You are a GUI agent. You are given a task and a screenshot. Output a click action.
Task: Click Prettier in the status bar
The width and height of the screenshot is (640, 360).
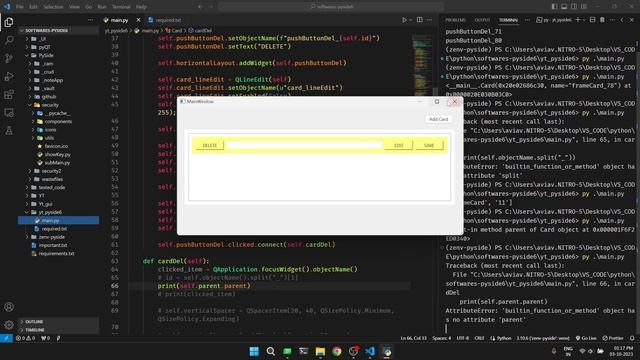[x=613, y=338]
